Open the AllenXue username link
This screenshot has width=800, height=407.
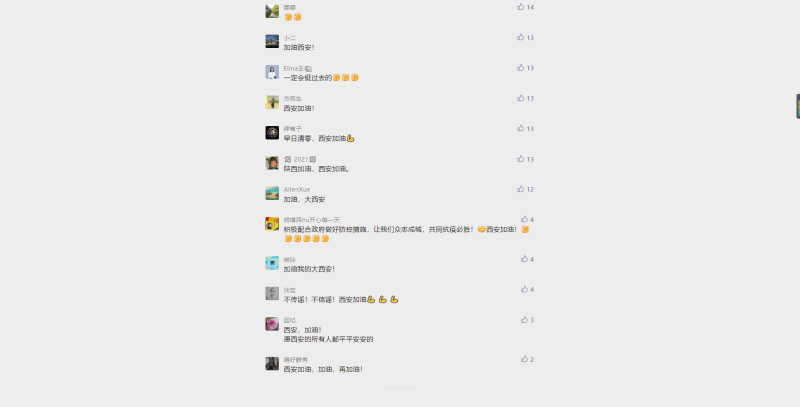tap(297, 189)
